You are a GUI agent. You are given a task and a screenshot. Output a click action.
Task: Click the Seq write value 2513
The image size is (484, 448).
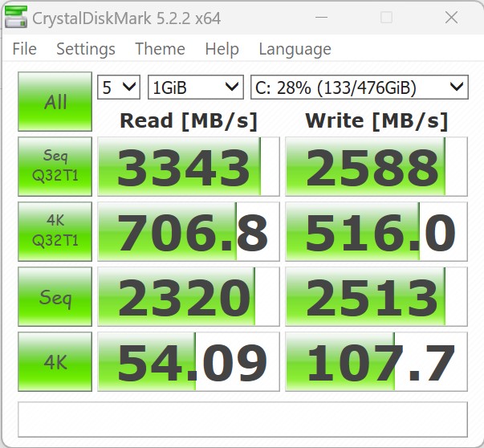[x=376, y=297]
